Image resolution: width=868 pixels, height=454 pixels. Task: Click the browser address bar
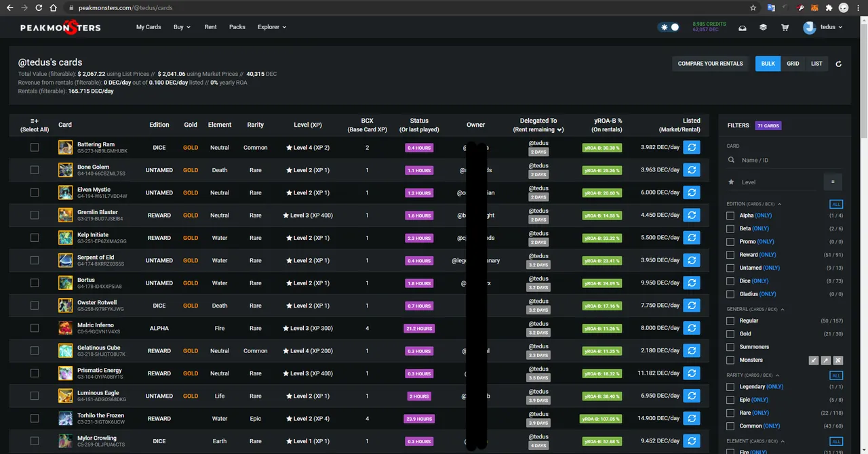point(407,8)
